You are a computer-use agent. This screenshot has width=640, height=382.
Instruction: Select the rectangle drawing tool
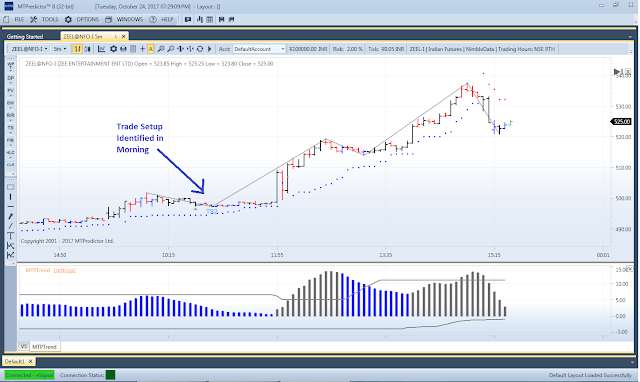click(11, 187)
